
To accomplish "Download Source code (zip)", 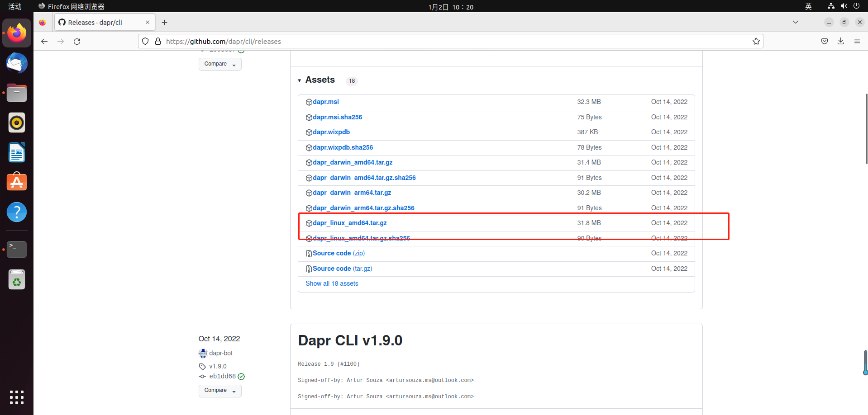I will [339, 253].
